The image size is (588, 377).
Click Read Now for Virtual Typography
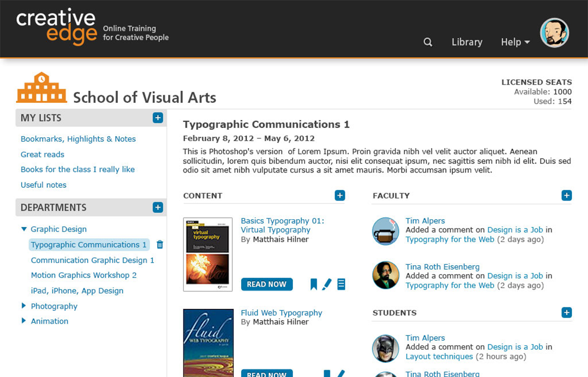[x=267, y=284]
